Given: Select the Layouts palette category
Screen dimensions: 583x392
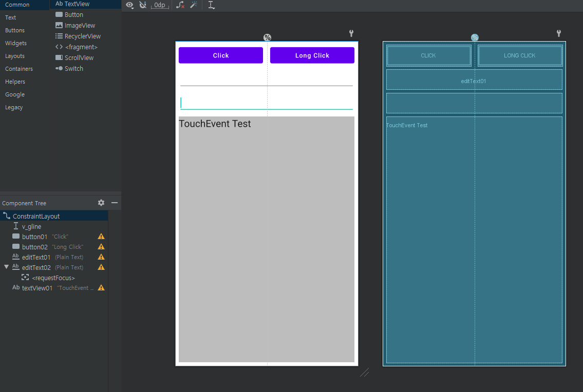Looking at the screenshot, I should click(x=25, y=56).
